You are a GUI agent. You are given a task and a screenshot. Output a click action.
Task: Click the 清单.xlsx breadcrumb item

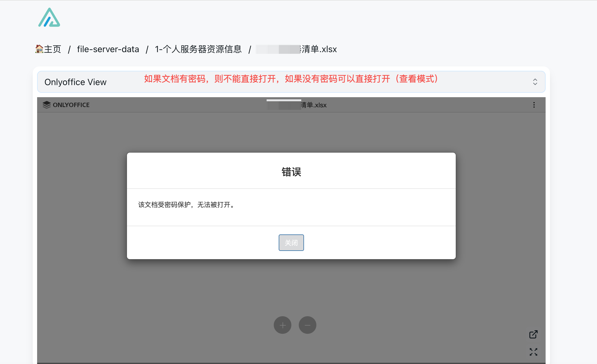click(x=319, y=49)
